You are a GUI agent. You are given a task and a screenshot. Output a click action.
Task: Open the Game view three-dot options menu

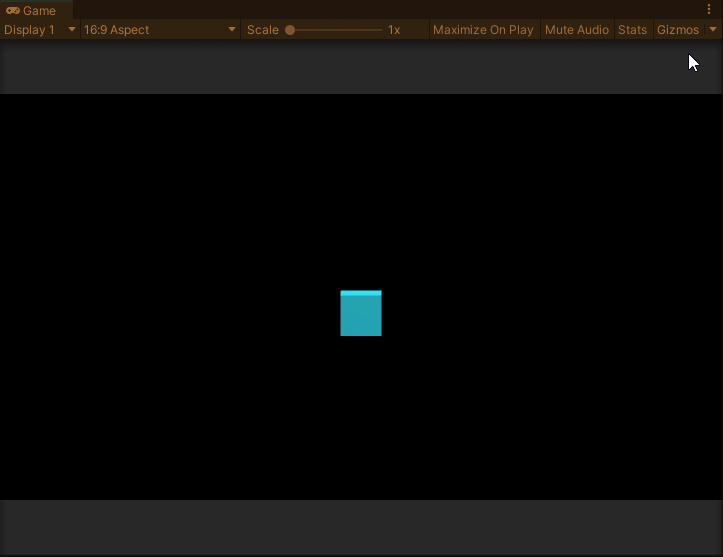tap(709, 10)
